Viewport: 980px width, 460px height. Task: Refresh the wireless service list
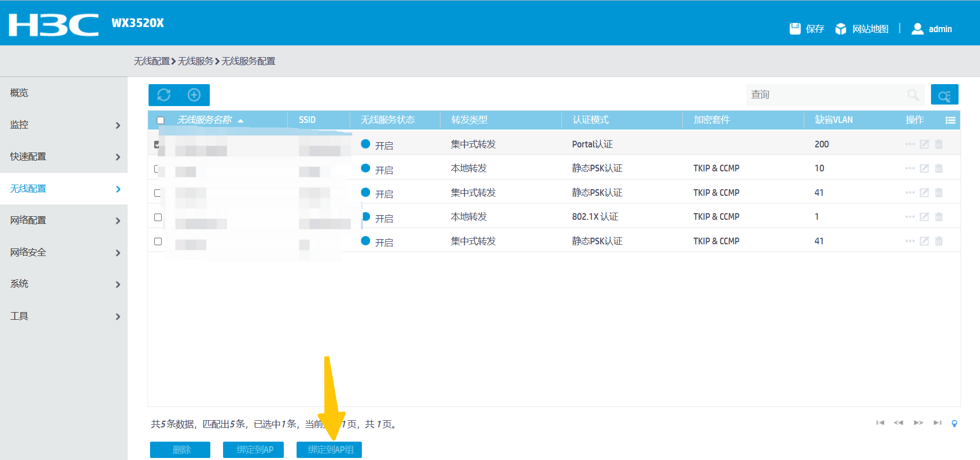pyautogui.click(x=164, y=95)
